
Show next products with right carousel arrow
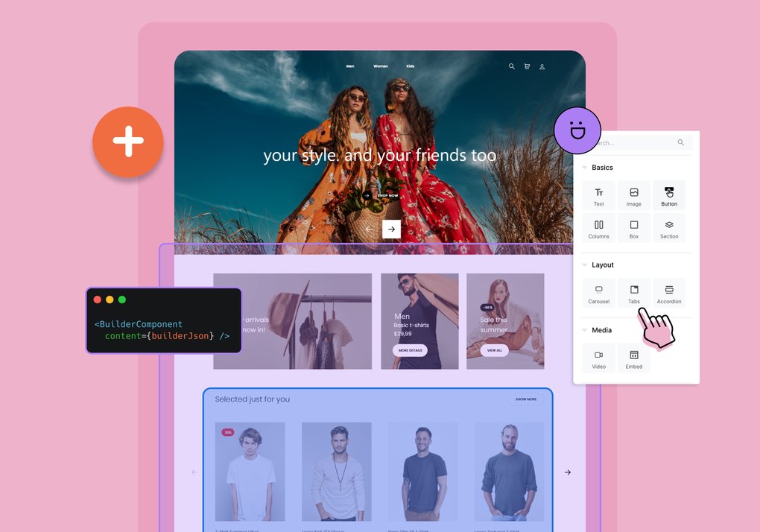click(568, 472)
